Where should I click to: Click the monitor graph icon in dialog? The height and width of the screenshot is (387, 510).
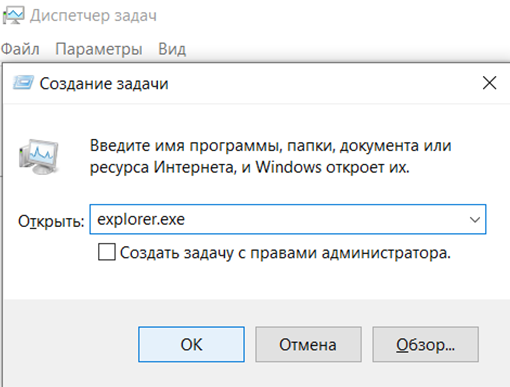point(39,157)
